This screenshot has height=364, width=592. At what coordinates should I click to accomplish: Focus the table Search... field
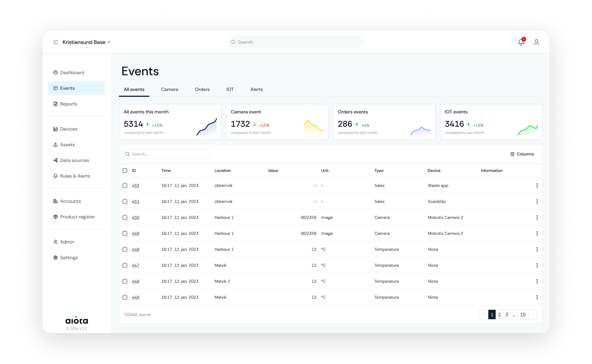tap(167, 154)
